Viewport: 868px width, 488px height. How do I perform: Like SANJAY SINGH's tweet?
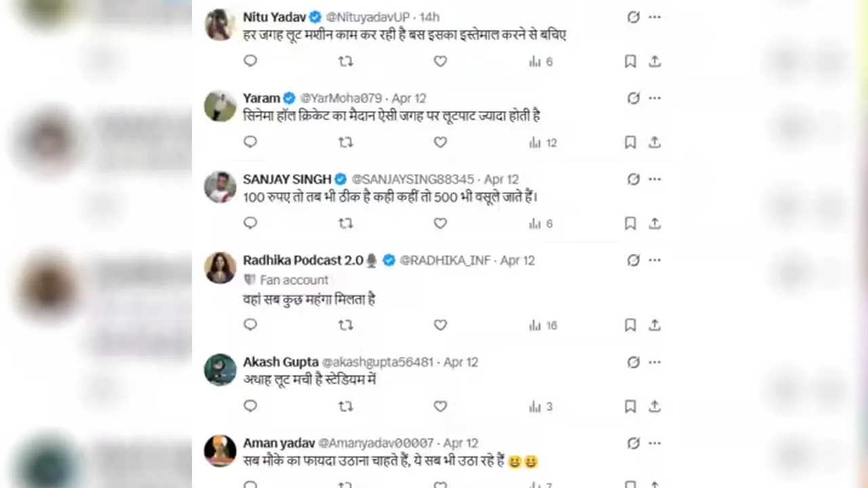point(440,223)
